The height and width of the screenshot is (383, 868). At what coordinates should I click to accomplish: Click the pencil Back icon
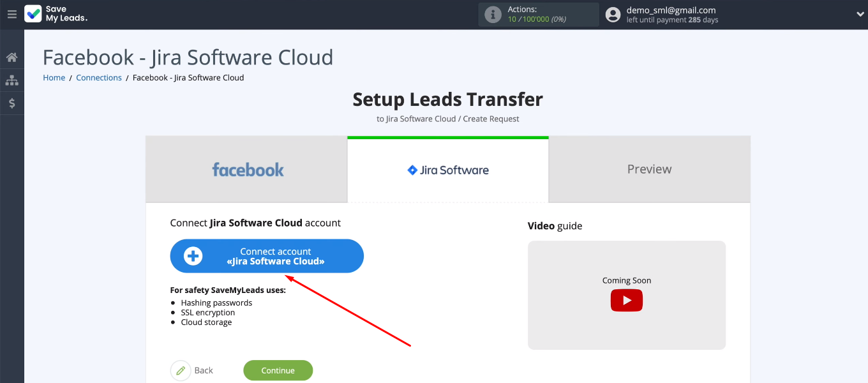click(181, 370)
